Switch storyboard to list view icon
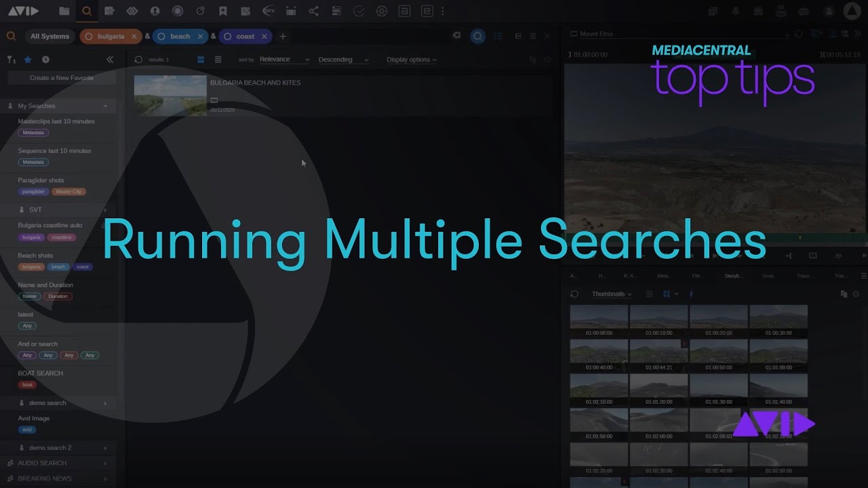The height and width of the screenshot is (488, 868). pos(649,294)
